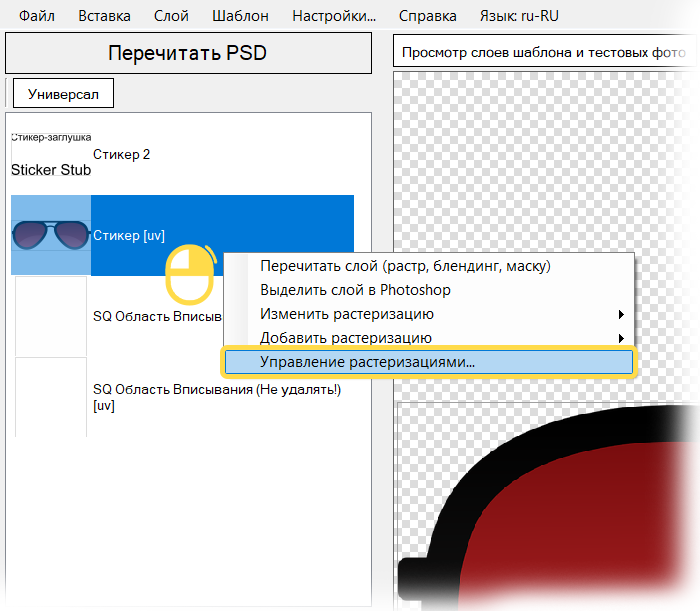Switch to the Универсал tab
This screenshot has height=611, width=700.
click(x=63, y=94)
